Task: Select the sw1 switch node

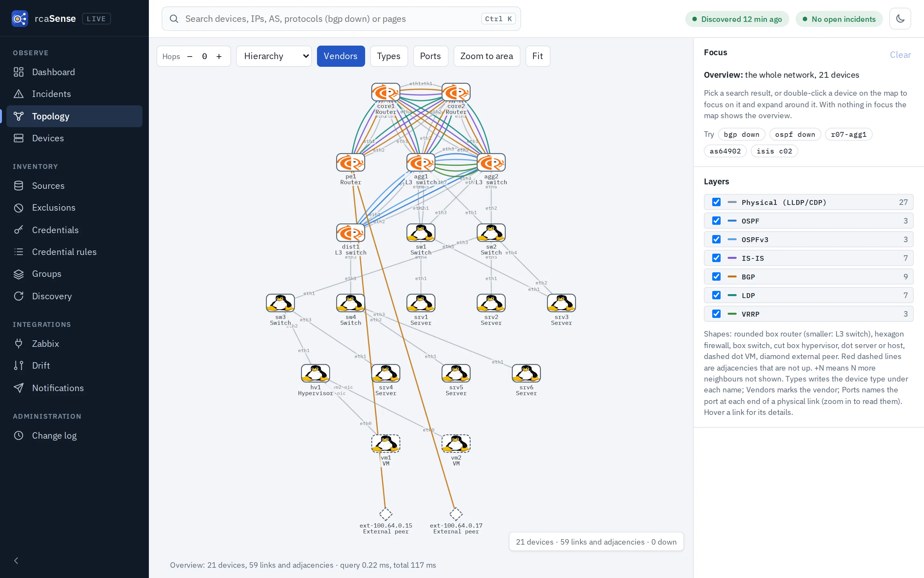Action: [421, 233]
